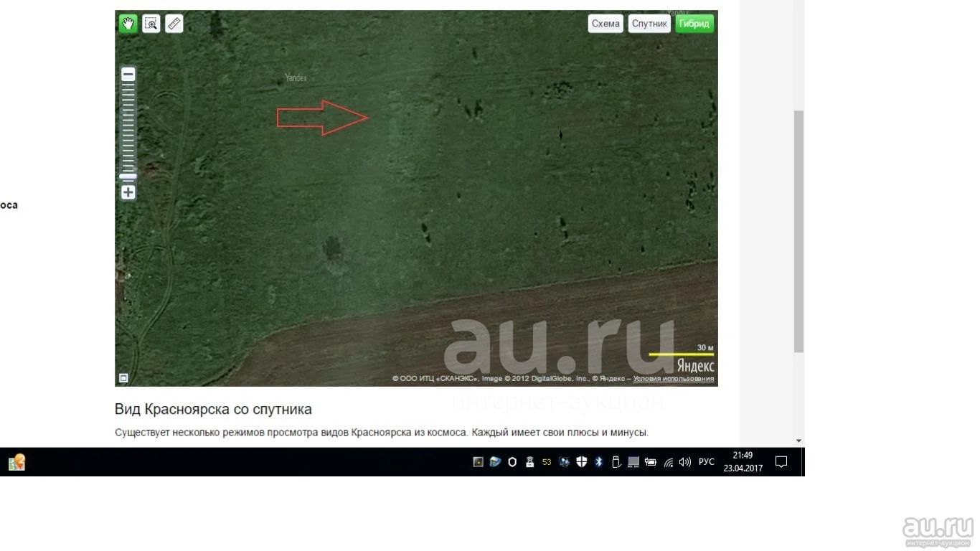
Task: Click the white hexagon tray icon
Action: 512,462
